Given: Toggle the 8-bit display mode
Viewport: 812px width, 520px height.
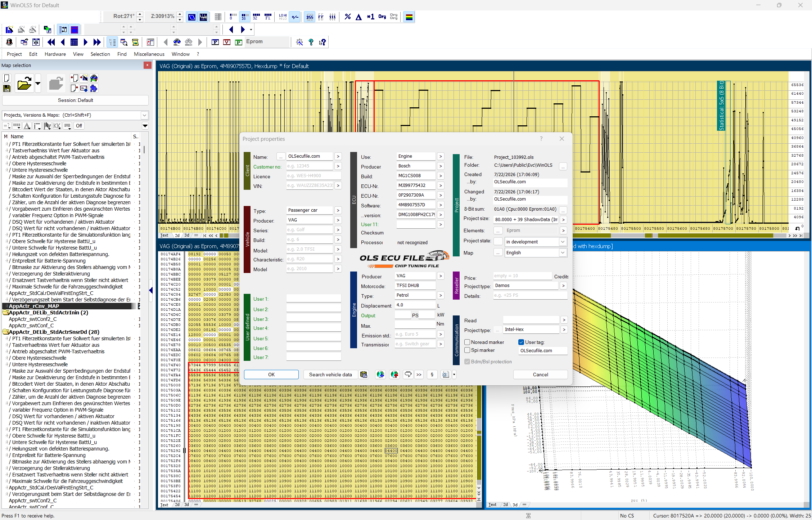Looking at the screenshot, I should pos(233,17).
